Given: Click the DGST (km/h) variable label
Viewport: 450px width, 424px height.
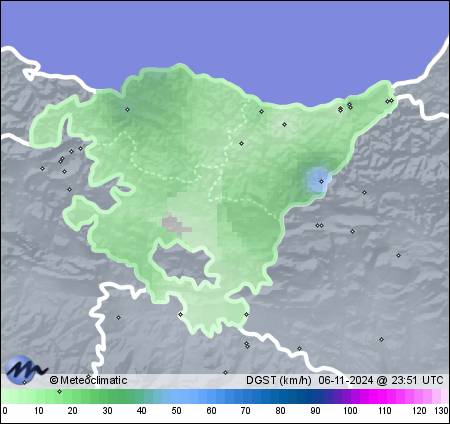Looking at the screenshot, I should pos(279,380).
